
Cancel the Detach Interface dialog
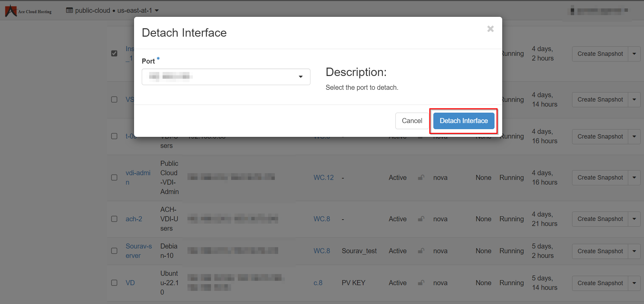(412, 121)
